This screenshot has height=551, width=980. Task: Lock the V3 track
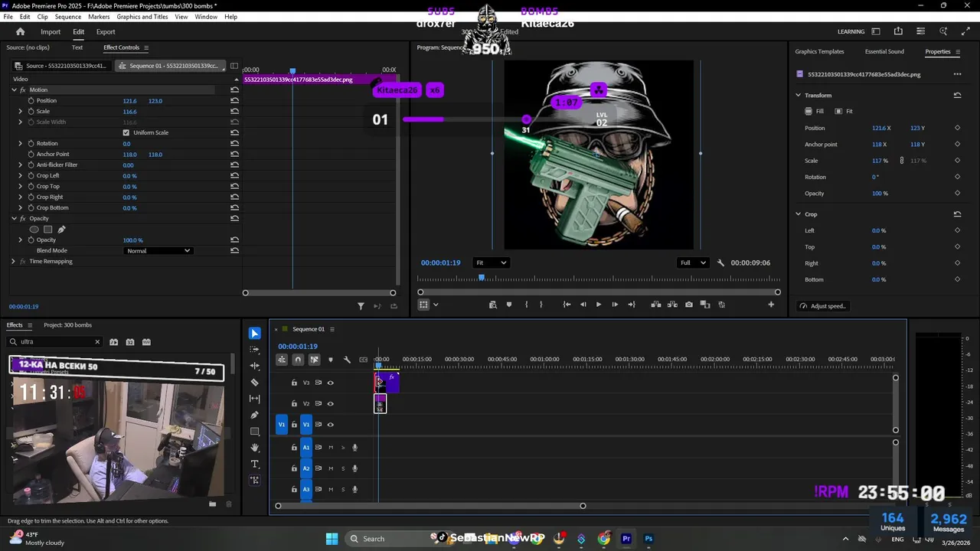(x=294, y=383)
